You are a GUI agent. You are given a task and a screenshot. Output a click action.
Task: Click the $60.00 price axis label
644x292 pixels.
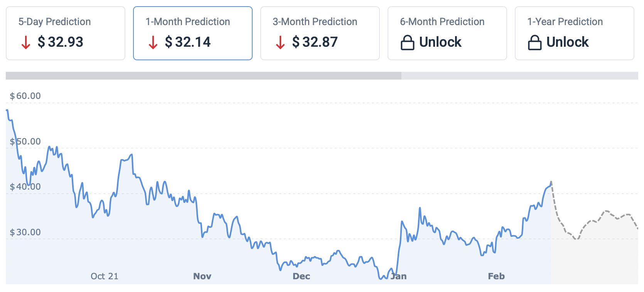(25, 96)
